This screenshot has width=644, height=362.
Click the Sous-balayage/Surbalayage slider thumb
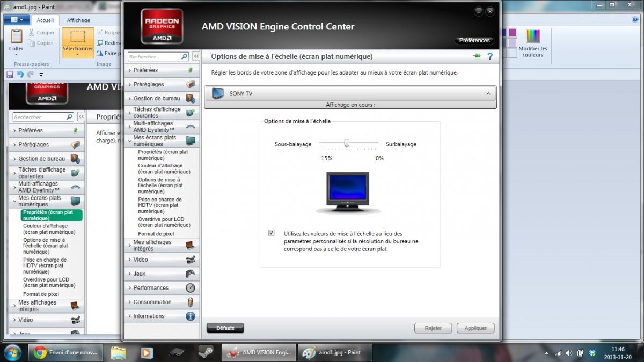pyautogui.click(x=347, y=143)
